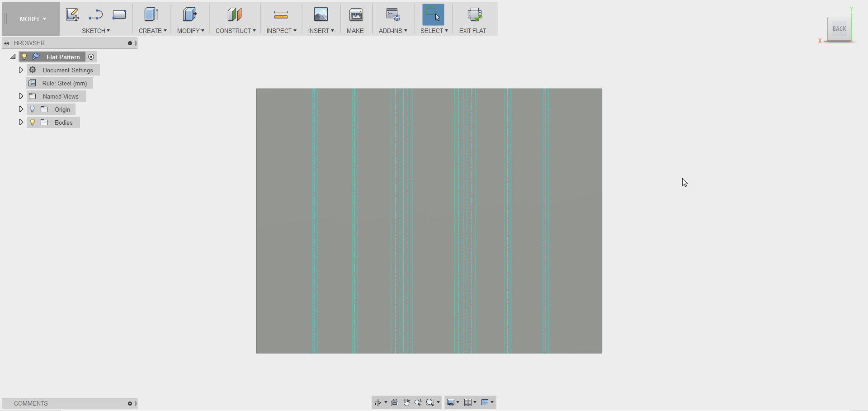Click the Create Sketch icon
This screenshot has height=411, width=868.
(x=72, y=14)
